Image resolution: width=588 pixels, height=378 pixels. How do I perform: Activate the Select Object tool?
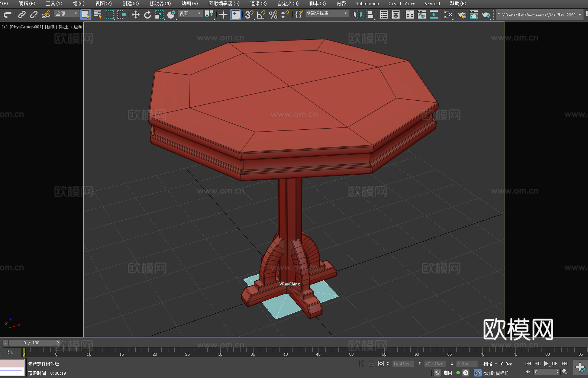click(x=86, y=14)
